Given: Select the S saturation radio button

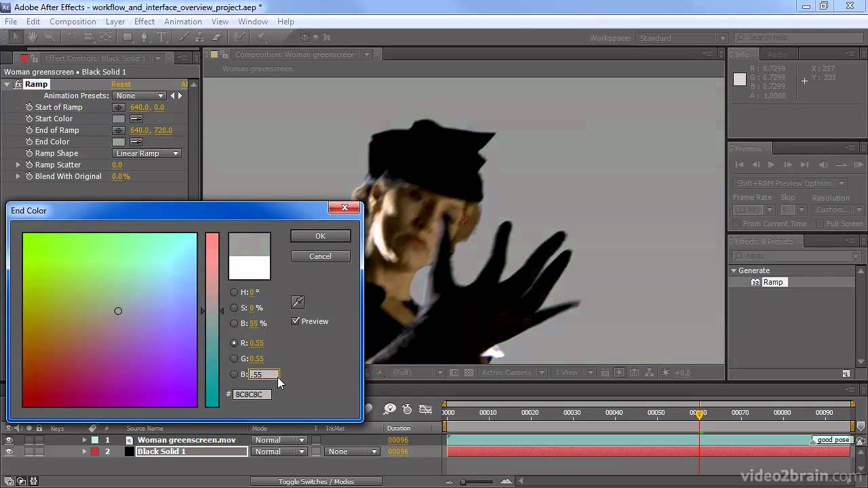Looking at the screenshot, I should pyautogui.click(x=234, y=308).
